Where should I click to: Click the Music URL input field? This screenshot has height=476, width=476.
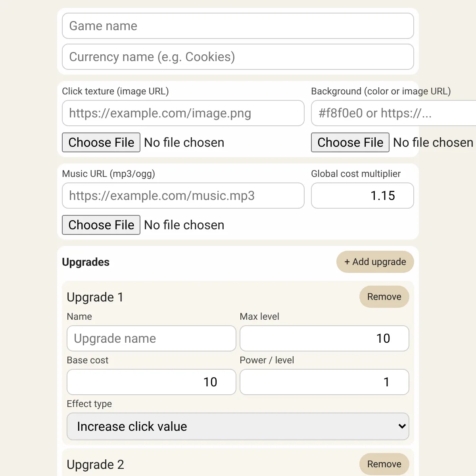[x=183, y=196]
